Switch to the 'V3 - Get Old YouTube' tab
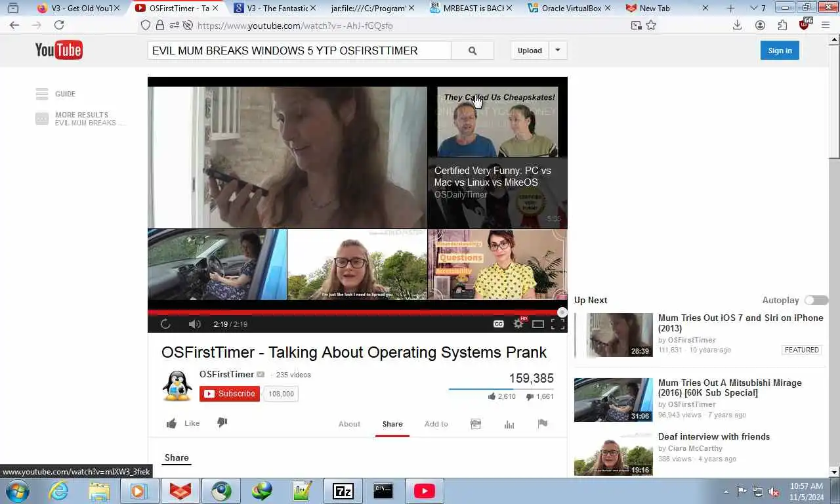The width and height of the screenshot is (840, 504). coord(79,8)
